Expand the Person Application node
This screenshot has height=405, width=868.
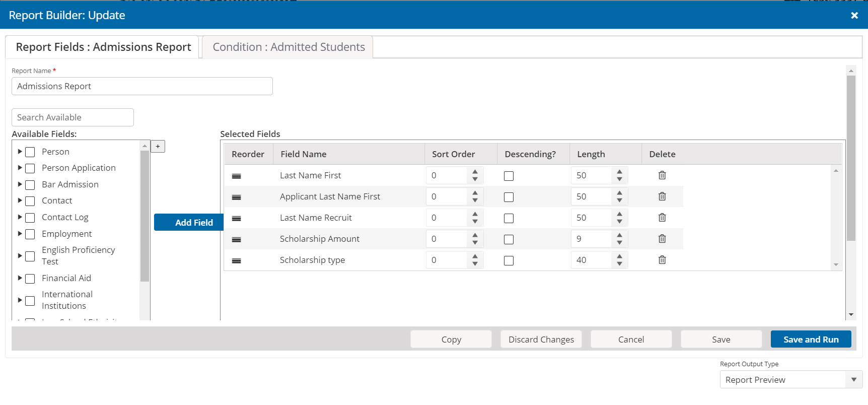[20, 167]
